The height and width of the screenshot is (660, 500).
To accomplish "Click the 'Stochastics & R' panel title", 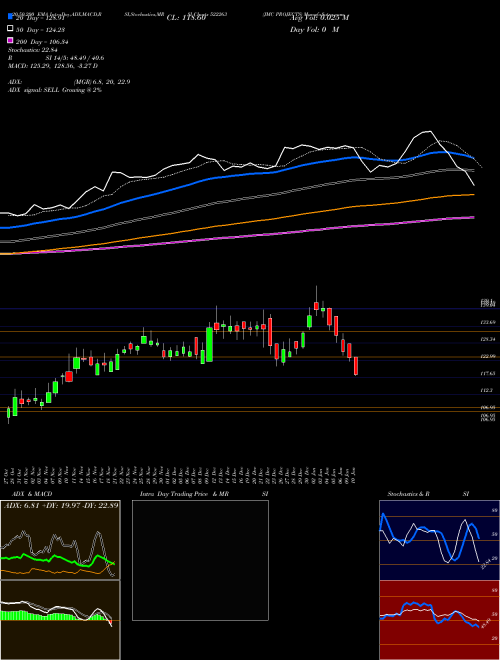I will [408, 494].
